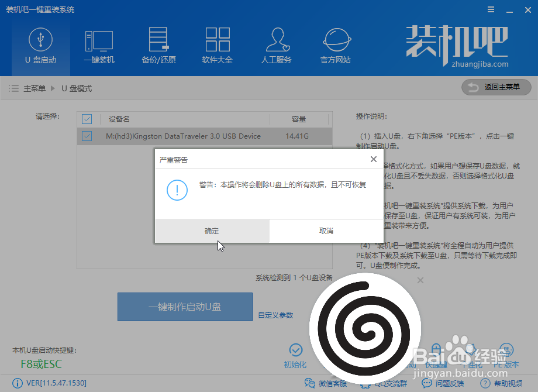Click the PE 版本 icon
This screenshot has width=538, height=392.
point(506,350)
